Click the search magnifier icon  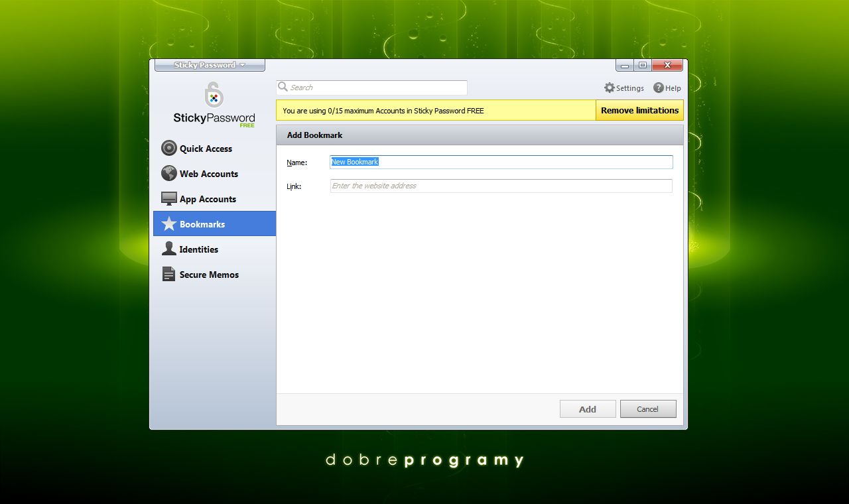[283, 87]
